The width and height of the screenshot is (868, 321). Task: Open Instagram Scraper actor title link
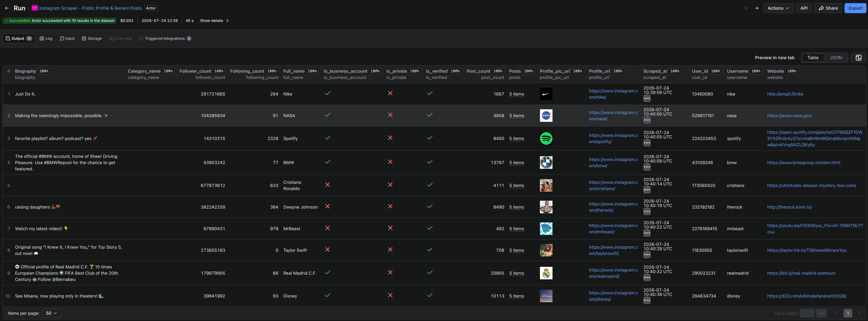[x=90, y=8]
